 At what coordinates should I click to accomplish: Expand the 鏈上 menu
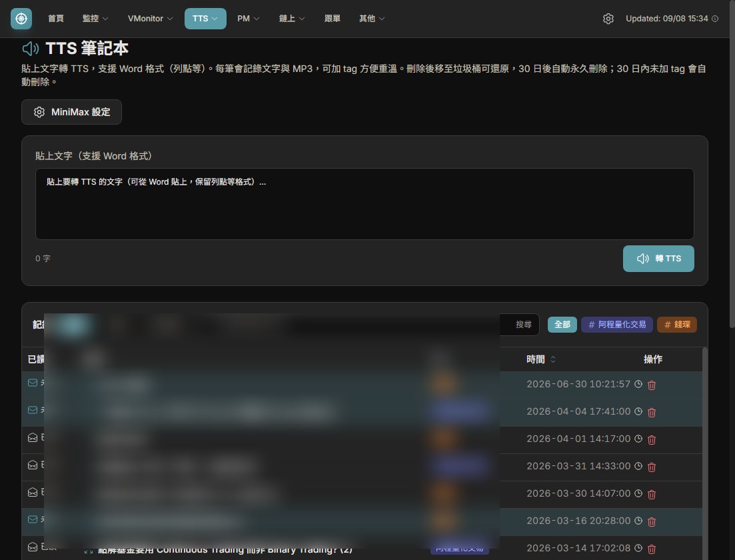(292, 19)
